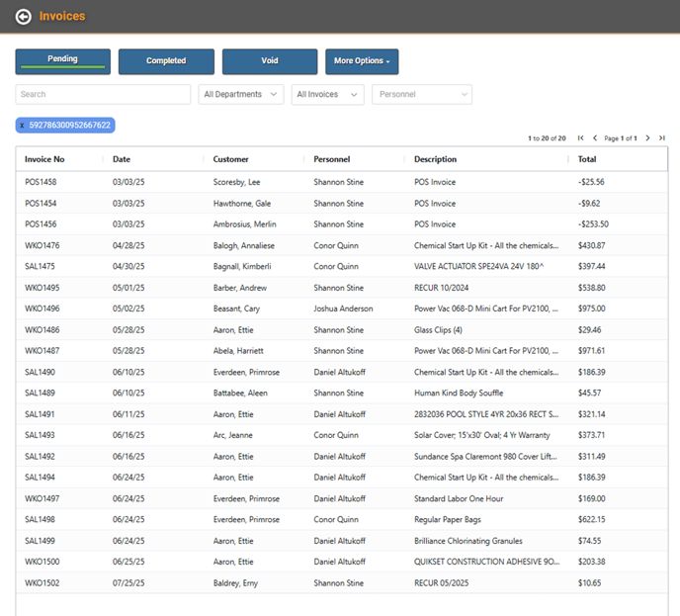This screenshot has height=616, width=680.
Task: Click the -$253.50 total
Action: click(593, 223)
